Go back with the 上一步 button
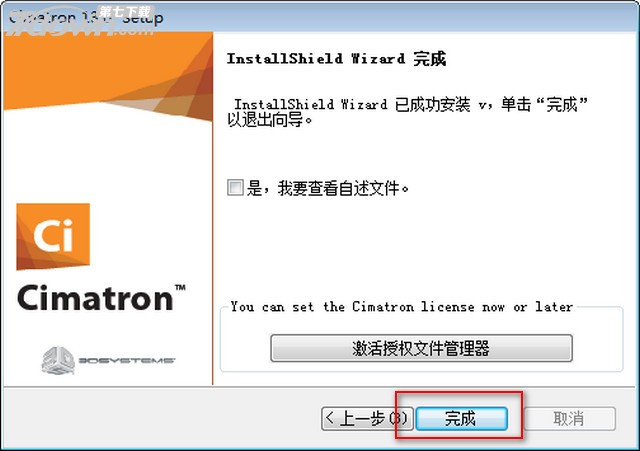The width and height of the screenshot is (640, 451). coord(367,418)
